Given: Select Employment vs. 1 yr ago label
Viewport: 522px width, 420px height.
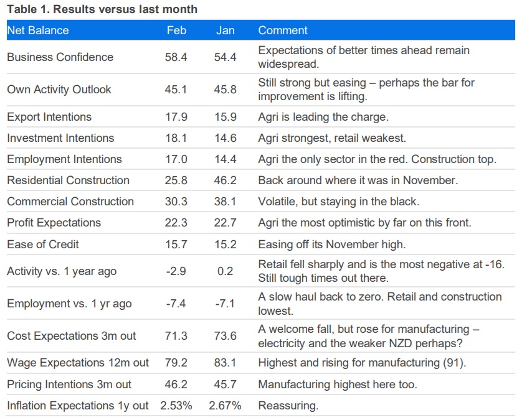Looking at the screenshot, I should click(69, 304).
